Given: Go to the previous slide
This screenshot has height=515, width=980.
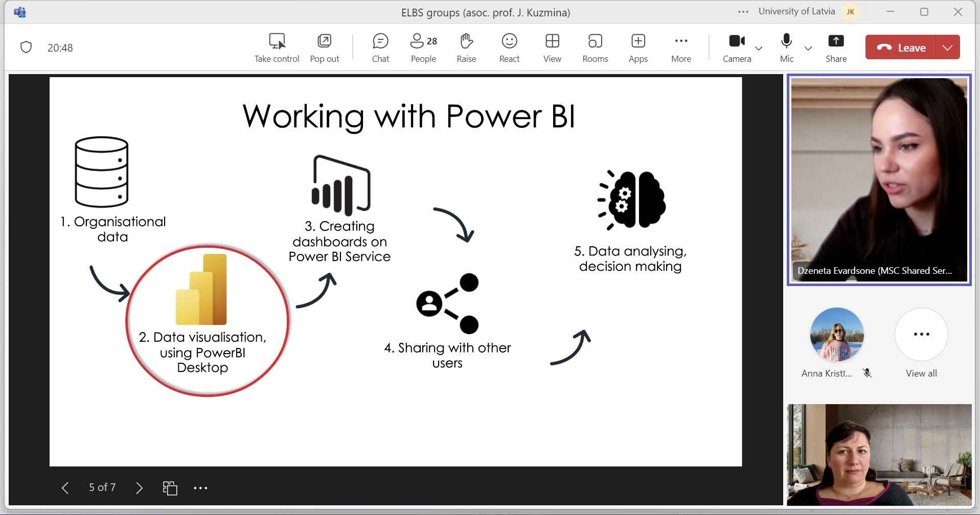Looking at the screenshot, I should [x=65, y=488].
